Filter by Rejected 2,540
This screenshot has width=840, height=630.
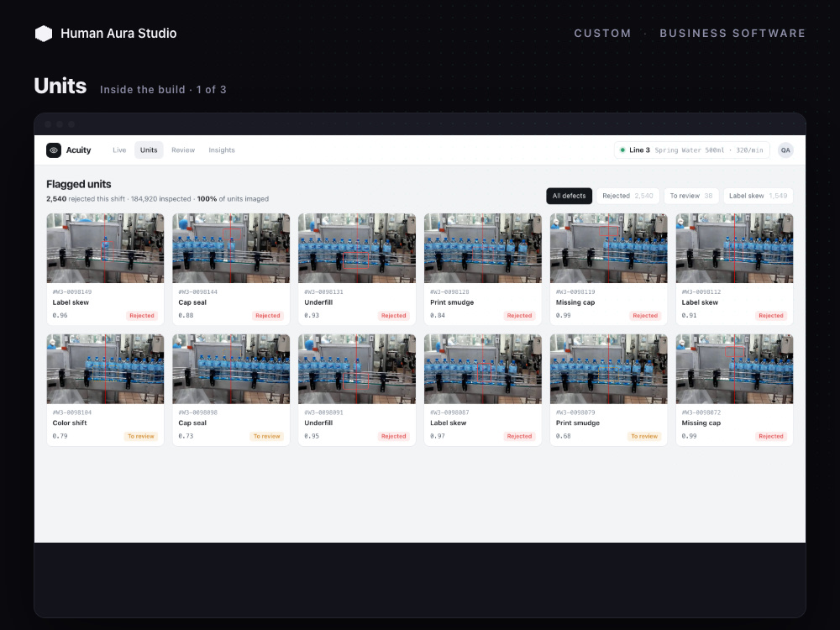[x=627, y=196]
